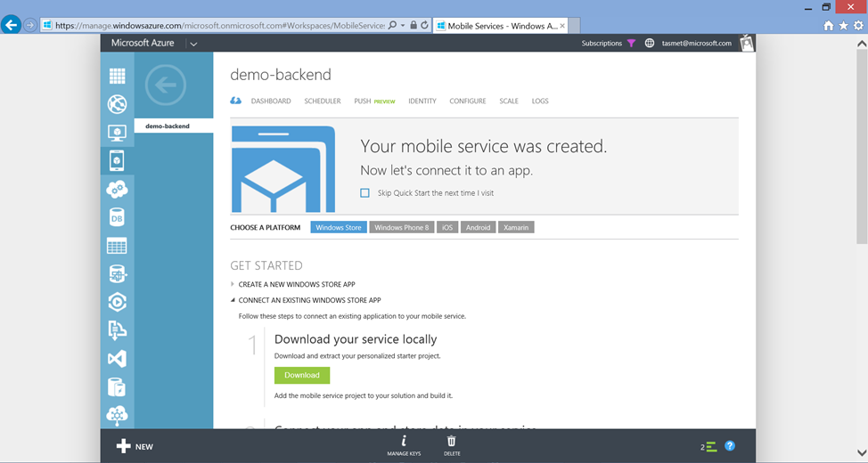868x463 pixels.
Task: Click the New plus button
Action: coord(135,446)
